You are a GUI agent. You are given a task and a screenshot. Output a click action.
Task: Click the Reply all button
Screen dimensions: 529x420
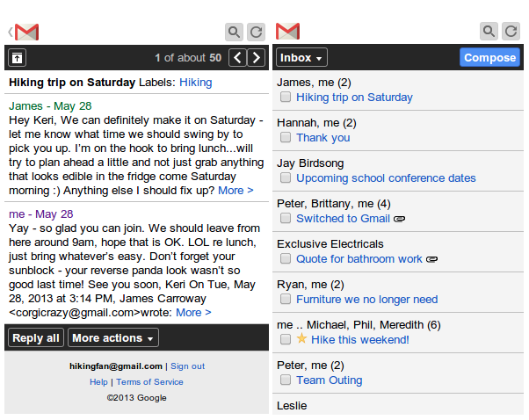pyautogui.click(x=36, y=337)
